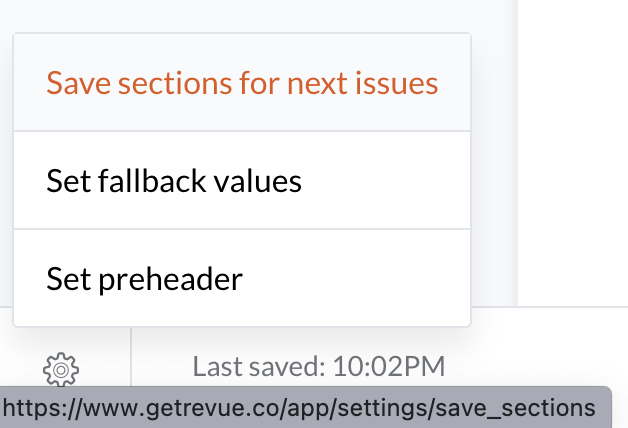Screen dimensions: 628x428
Task: Select Save sections for next issues
Action: 242,82
